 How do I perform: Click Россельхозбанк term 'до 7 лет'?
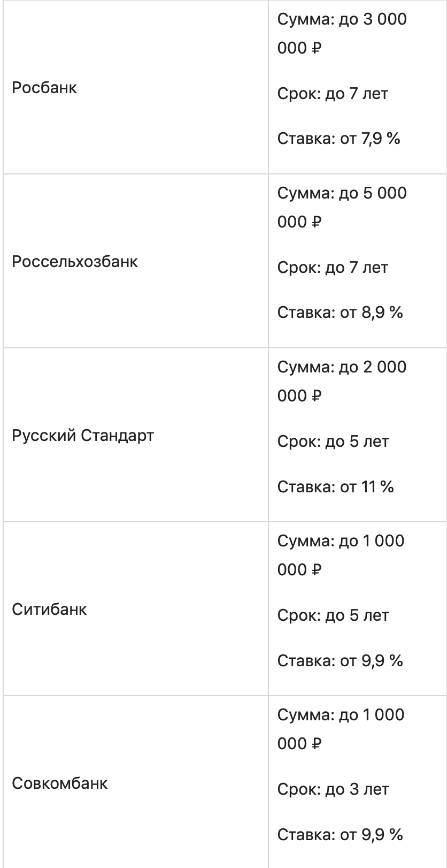333,268
